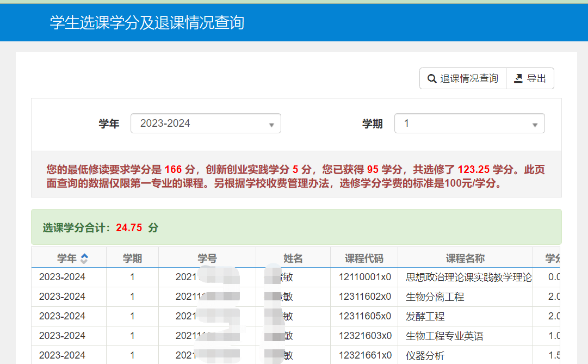
Task: Click the 生物工程专业英语 course name cell
Action: point(444,336)
